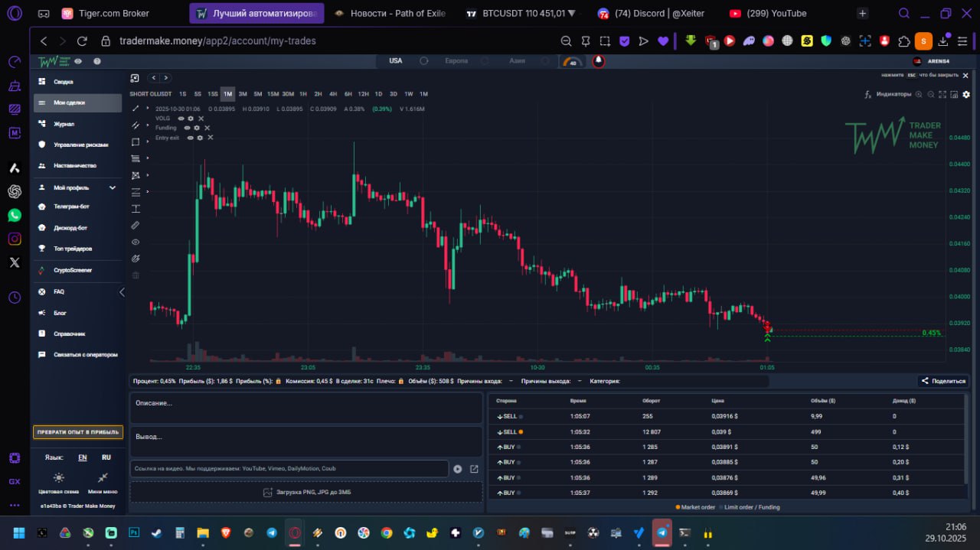Click the chart fullscreen icon
The height and width of the screenshot is (550, 980).
[942, 94]
